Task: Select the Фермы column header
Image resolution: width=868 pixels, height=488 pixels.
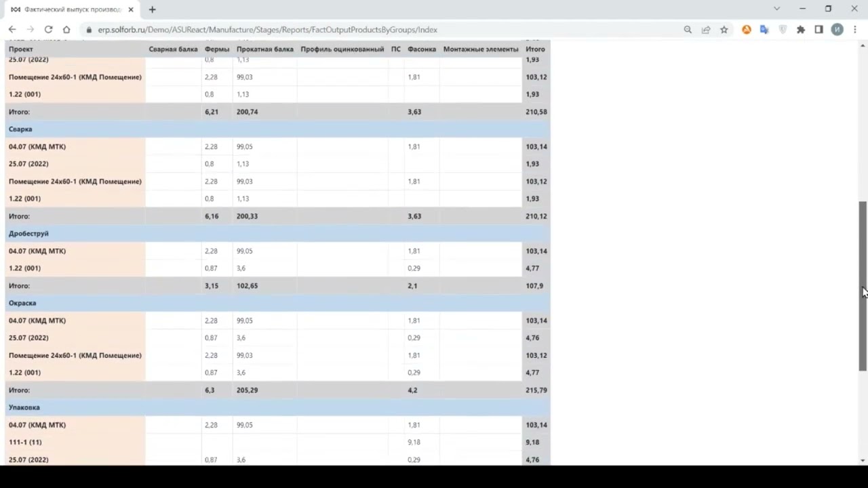Action: [x=217, y=49]
